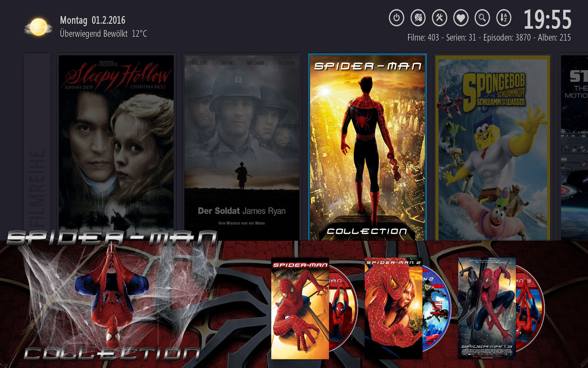Open the A-Z sort options icon
588x368 pixels.
pyautogui.click(x=504, y=18)
